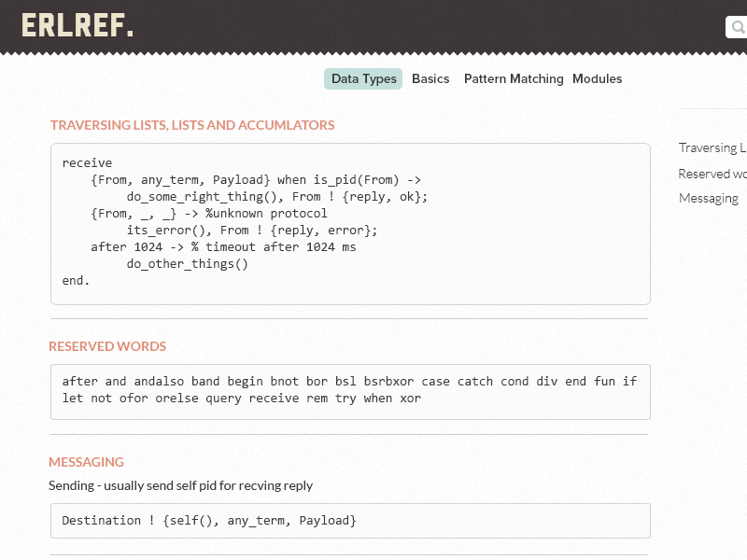This screenshot has width=747, height=560.
Task: Select the Modules tab
Action: tap(597, 79)
